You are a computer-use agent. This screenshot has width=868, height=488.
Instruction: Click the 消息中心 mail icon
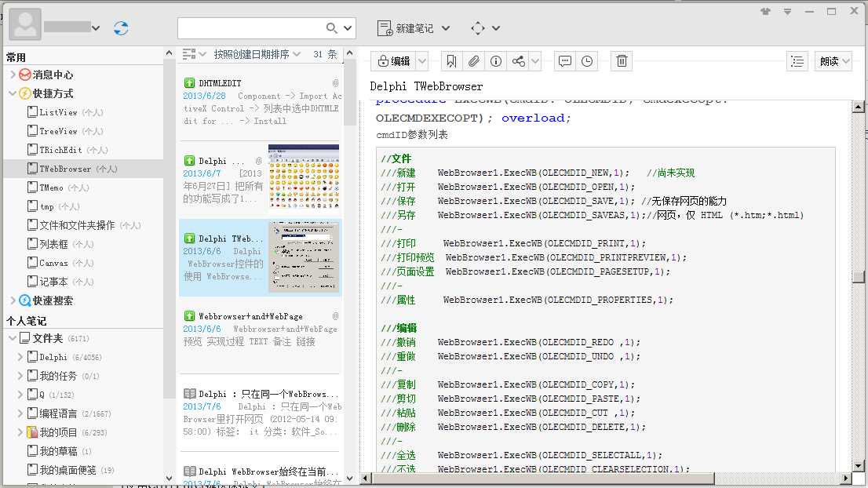pos(25,74)
